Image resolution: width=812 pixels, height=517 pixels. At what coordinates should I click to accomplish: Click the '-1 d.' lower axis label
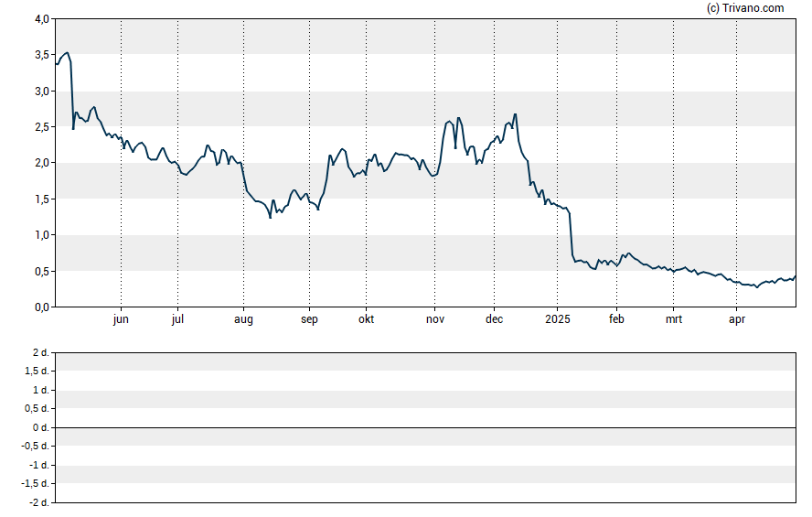[x=38, y=465]
